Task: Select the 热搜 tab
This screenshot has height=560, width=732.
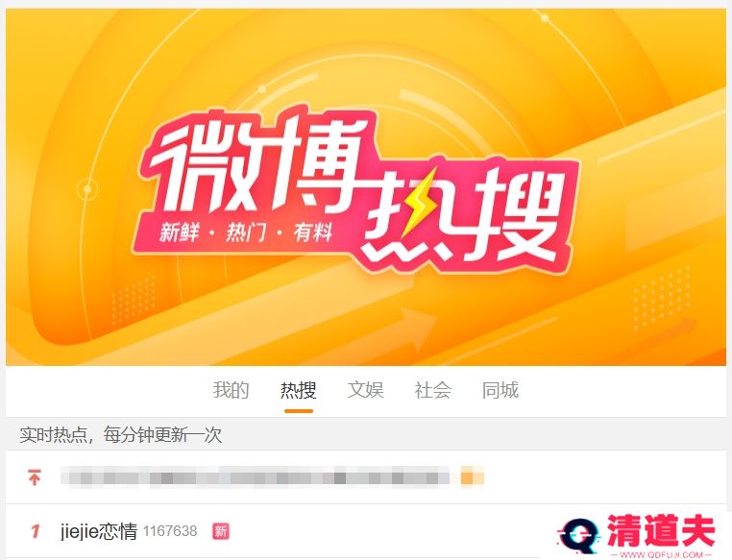Action: [x=299, y=390]
